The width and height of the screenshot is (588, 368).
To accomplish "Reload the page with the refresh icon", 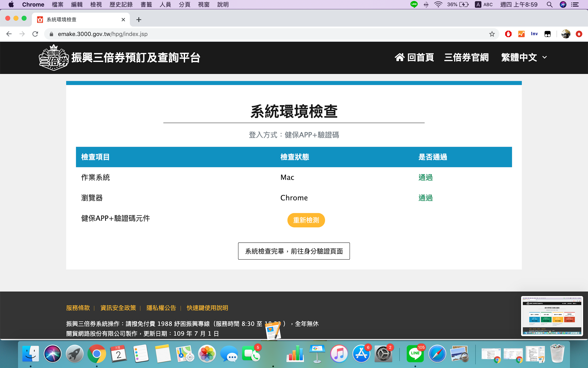I will [35, 34].
